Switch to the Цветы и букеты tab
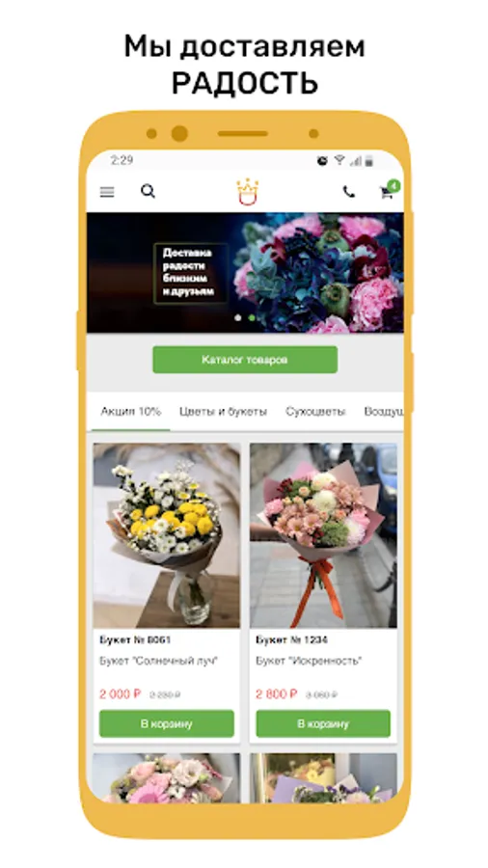This screenshot has height=868, width=488. pyautogui.click(x=223, y=411)
